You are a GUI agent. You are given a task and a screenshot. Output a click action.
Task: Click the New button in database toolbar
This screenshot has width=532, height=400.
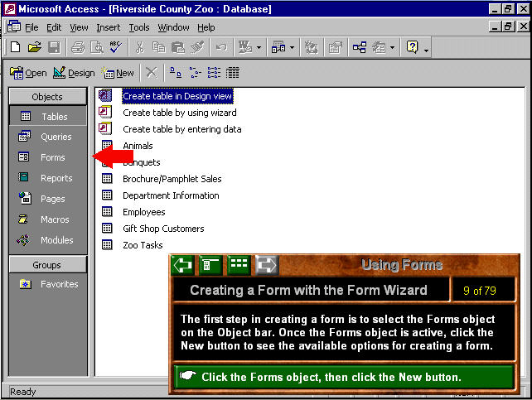[x=118, y=73]
